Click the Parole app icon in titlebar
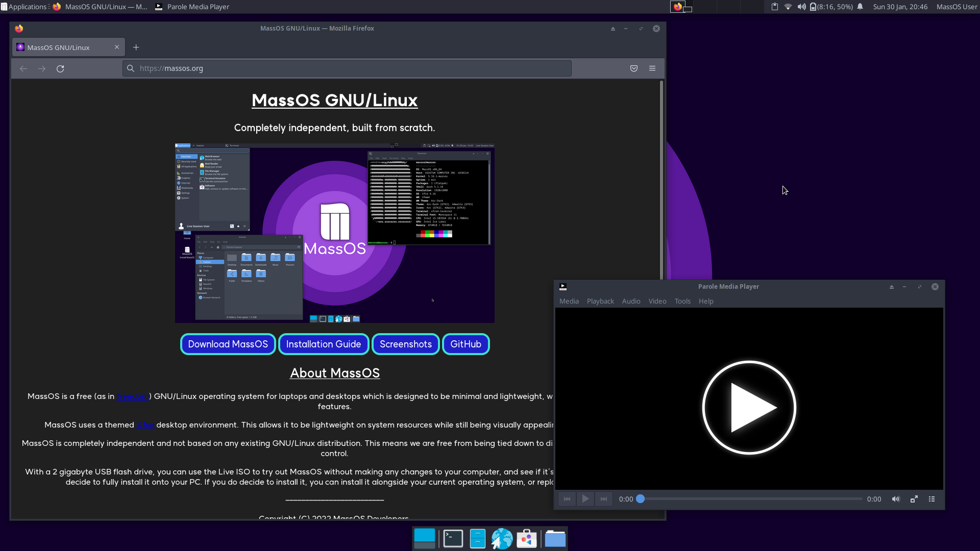The width and height of the screenshot is (980, 551). [563, 287]
